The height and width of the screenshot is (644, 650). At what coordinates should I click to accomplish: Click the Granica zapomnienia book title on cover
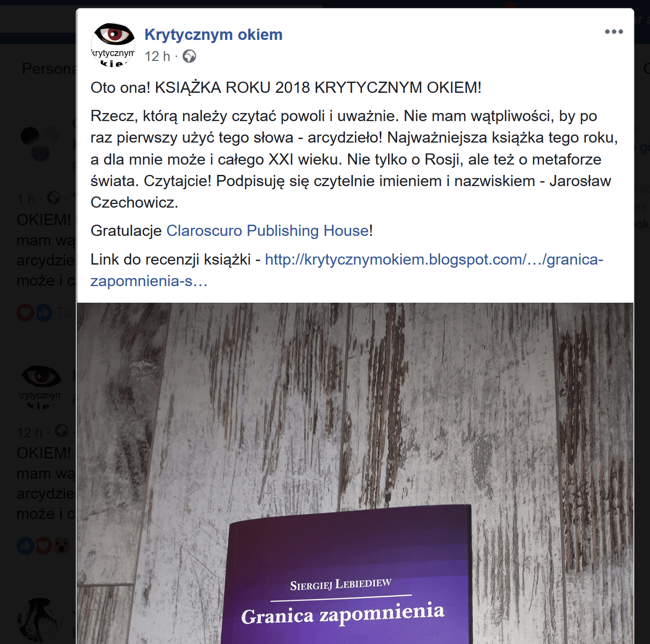[343, 614]
